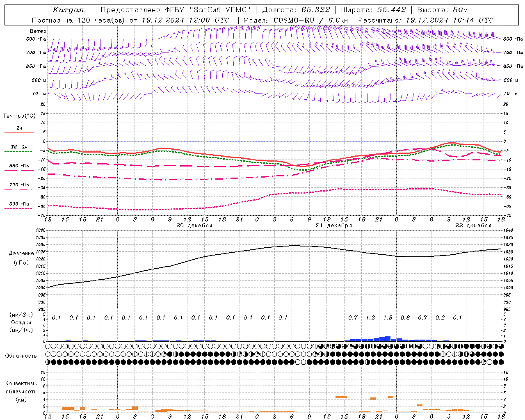Click the date label 21 декабря
Screen dimensions: 525x420
333,226
